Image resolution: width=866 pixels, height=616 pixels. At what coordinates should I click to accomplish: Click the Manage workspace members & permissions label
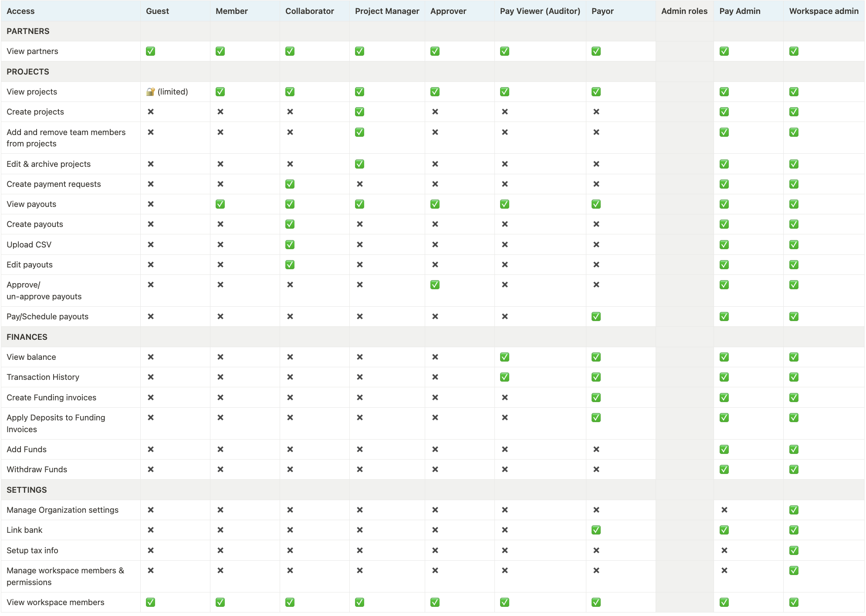(x=65, y=576)
